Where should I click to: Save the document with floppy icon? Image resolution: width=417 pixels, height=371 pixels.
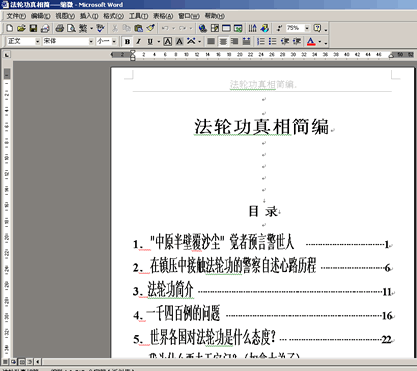click(33, 28)
